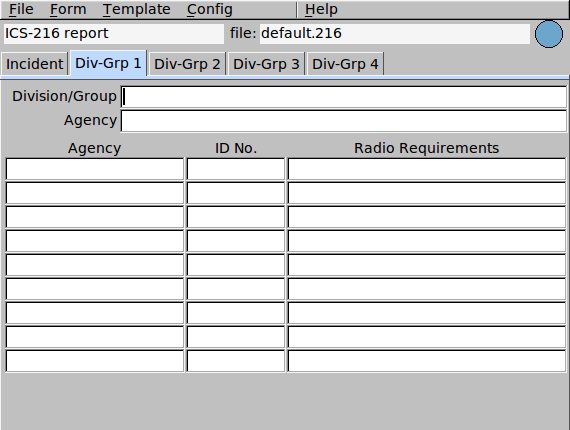This screenshot has width=570, height=430.
Task: Click the ICS-216 report title field
Action: coord(113,33)
